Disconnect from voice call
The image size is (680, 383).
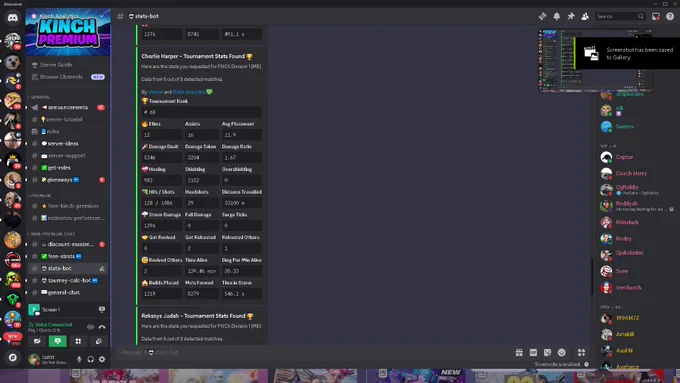coord(102,327)
